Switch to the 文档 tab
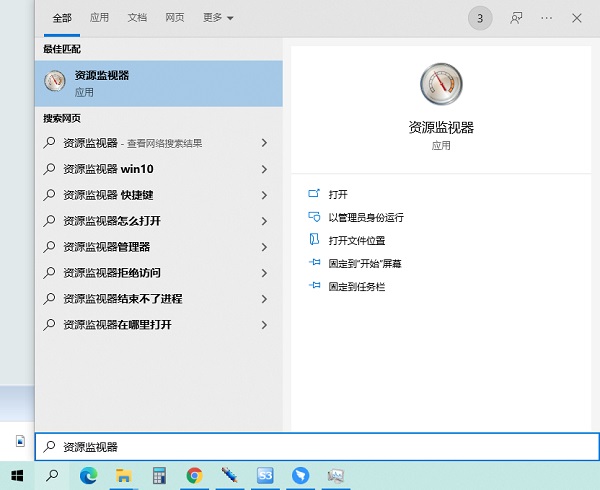Image resolution: width=600 pixels, height=490 pixels. click(x=137, y=18)
